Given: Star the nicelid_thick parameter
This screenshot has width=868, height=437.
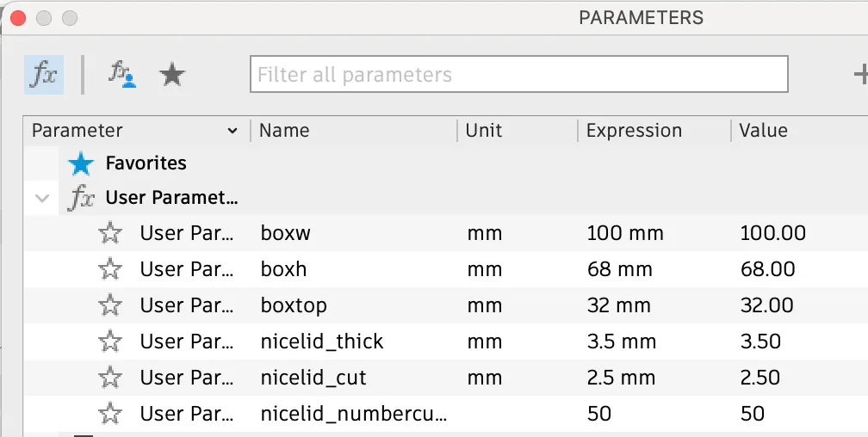Looking at the screenshot, I should pyautogui.click(x=110, y=342).
